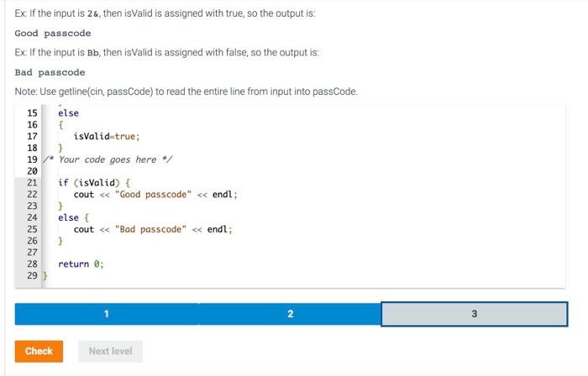Viewport: 588px width, 376px height.
Task: Click the Next level button
Action: click(110, 352)
